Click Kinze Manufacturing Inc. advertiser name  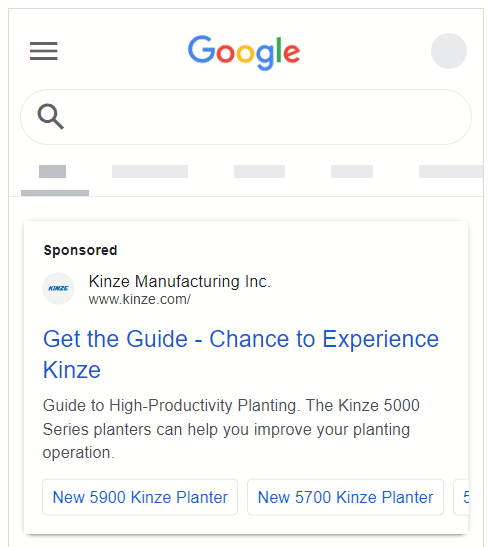(180, 281)
